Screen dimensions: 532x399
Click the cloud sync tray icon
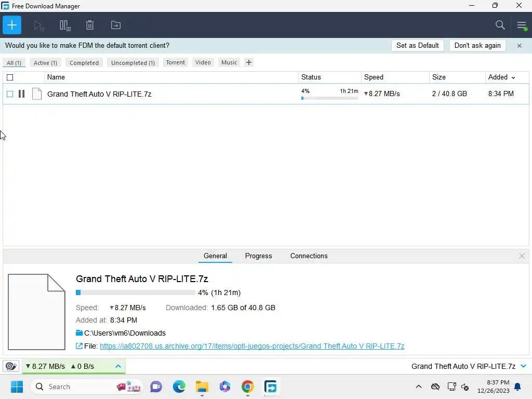click(435, 387)
